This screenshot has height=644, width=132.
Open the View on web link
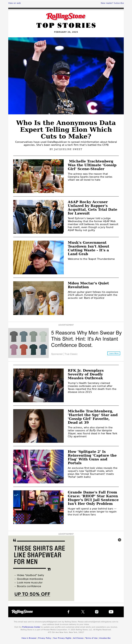point(15,3)
